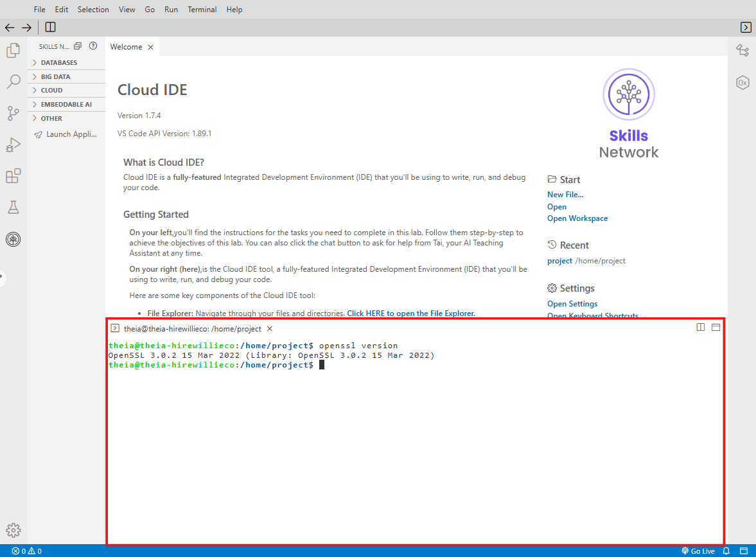Open the View menu

click(x=127, y=10)
